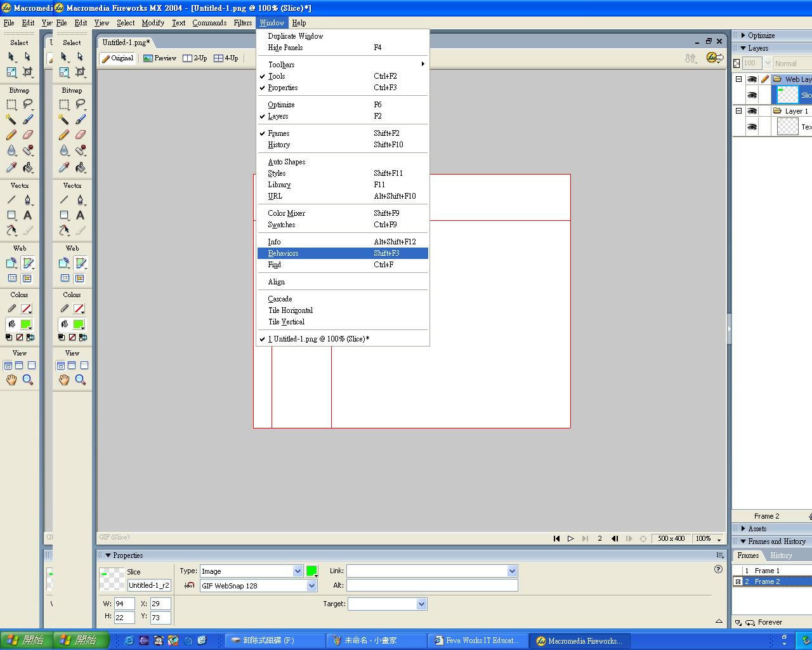The width and height of the screenshot is (812, 650).
Task: Open the Properties panel help icon
Action: [x=718, y=569]
